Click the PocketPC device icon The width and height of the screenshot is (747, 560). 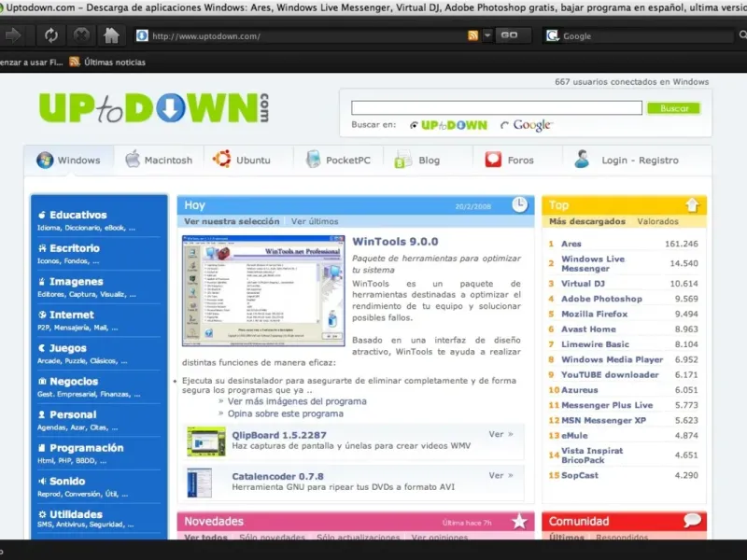tap(313, 159)
